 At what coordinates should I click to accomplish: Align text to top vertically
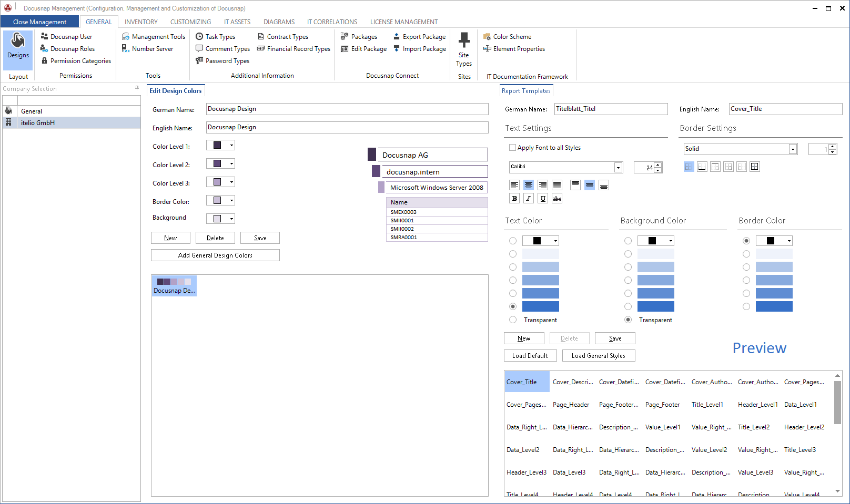[575, 185]
